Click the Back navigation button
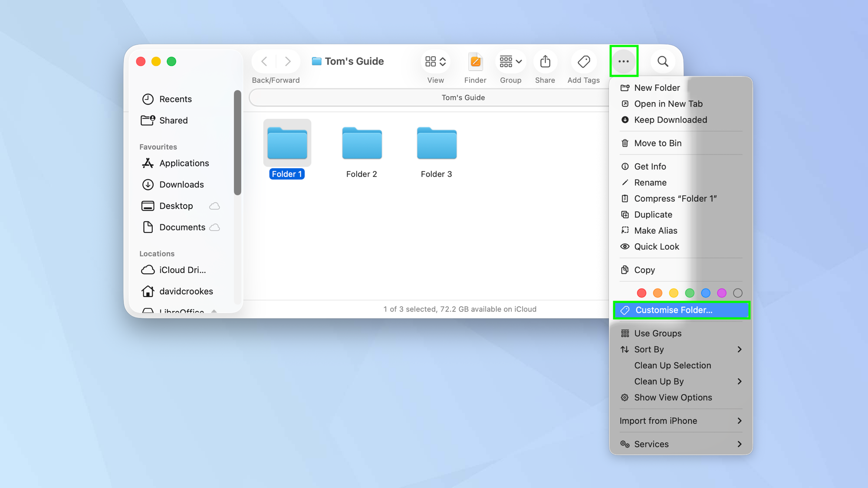Viewport: 868px width, 488px height. click(x=264, y=61)
